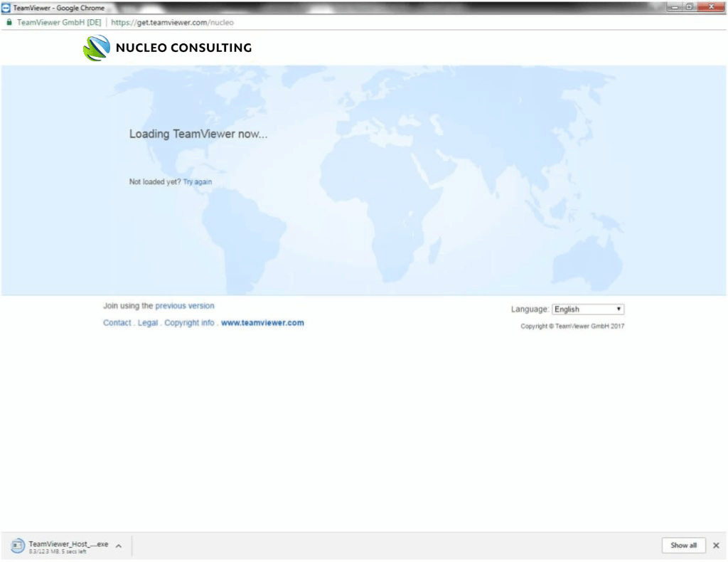The width and height of the screenshot is (728, 562).
Task: Open the Copyright info link
Action: [x=189, y=323]
